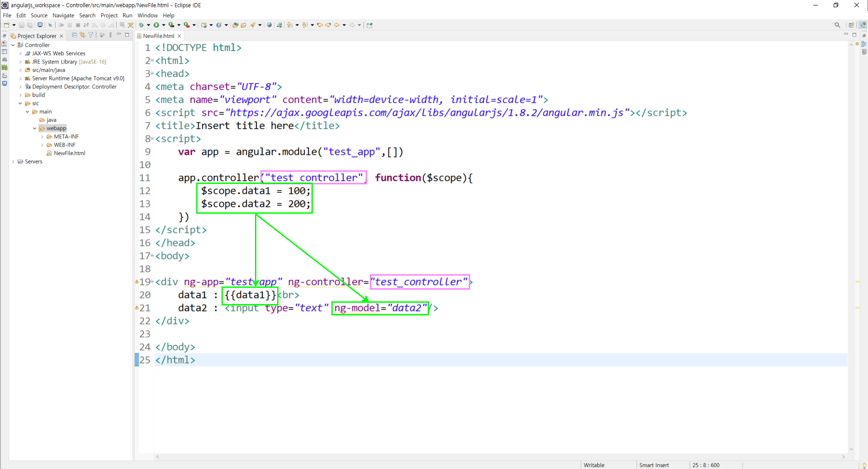Open the Project menu
Image resolution: width=868 pixels, height=469 pixels.
coord(109,15)
